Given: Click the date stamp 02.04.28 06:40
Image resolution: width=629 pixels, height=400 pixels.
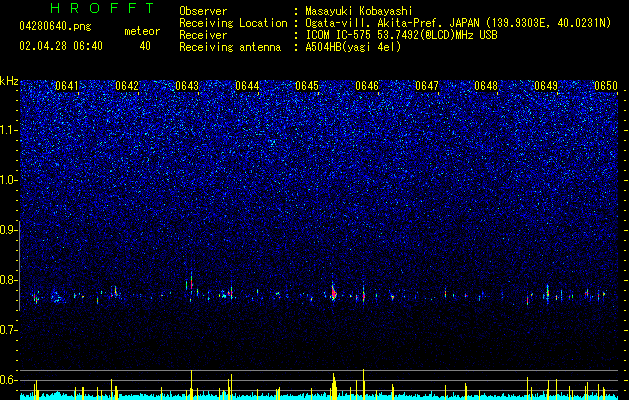Looking at the screenshot, I should pyautogui.click(x=61, y=46).
